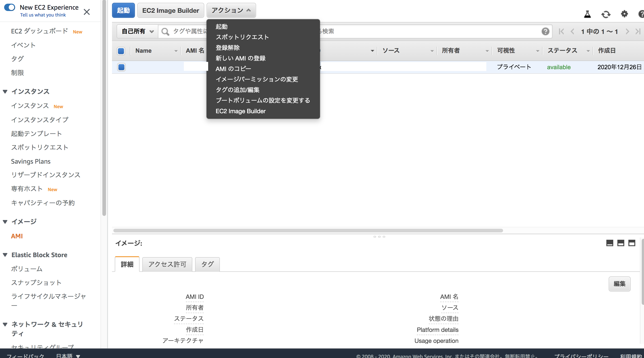This screenshot has height=358, width=644.
Task: Select AMI のコピー from the actions menu
Action: coord(233,68)
